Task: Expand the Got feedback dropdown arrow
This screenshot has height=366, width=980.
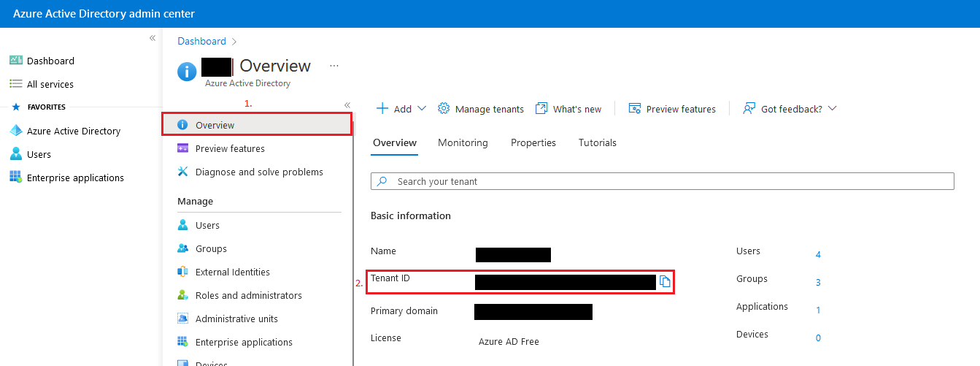Action: (833, 109)
